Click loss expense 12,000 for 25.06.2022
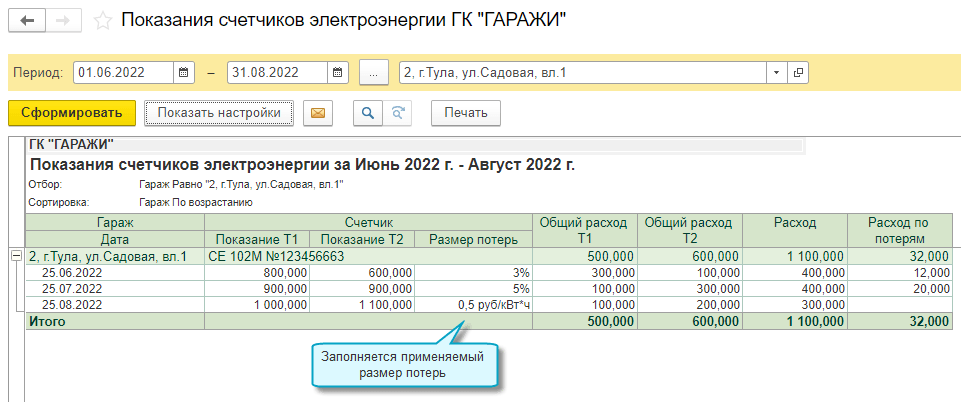This screenshot has height=402, width=961. click(x=900, y=272)
